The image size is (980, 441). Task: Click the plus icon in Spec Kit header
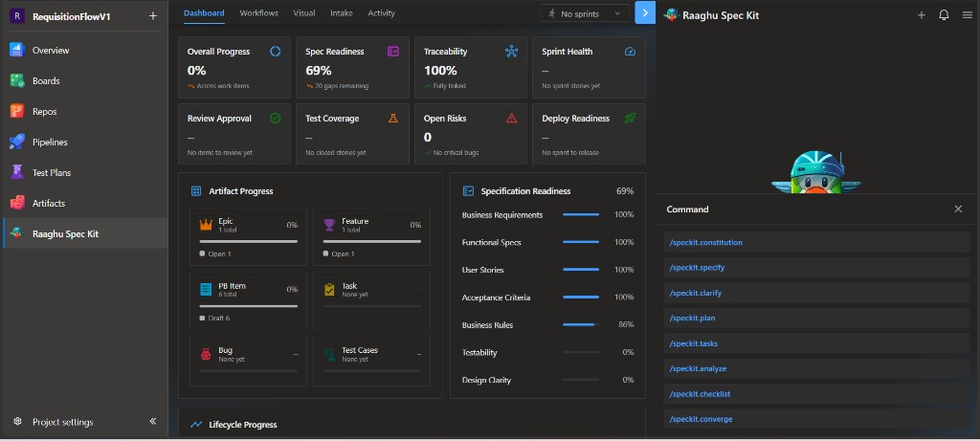tap(922, 15)
